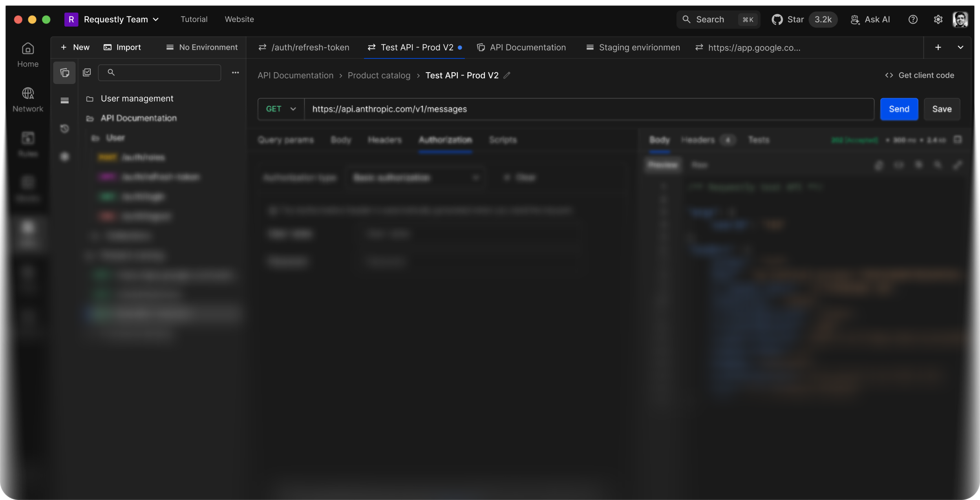The height and width of the screenshot is (500, 980).
Task: Collapse the User folder
Action: pos(115,138)
